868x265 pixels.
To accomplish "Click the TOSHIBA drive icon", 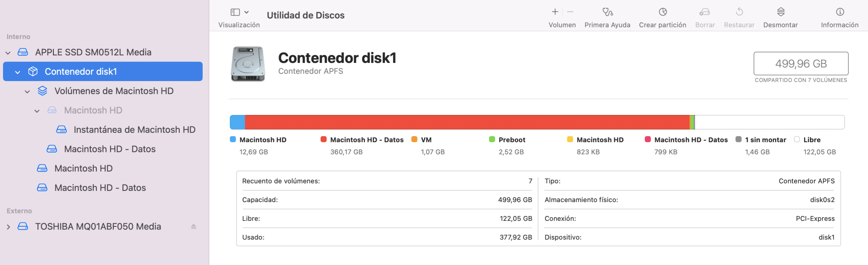I will click(x=23, y=226).
